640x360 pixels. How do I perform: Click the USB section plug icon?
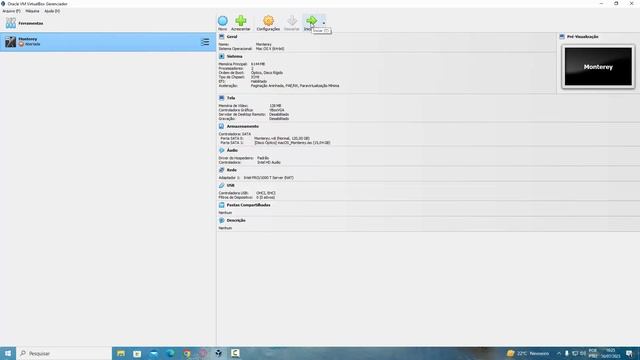click(x=222, y=185)
